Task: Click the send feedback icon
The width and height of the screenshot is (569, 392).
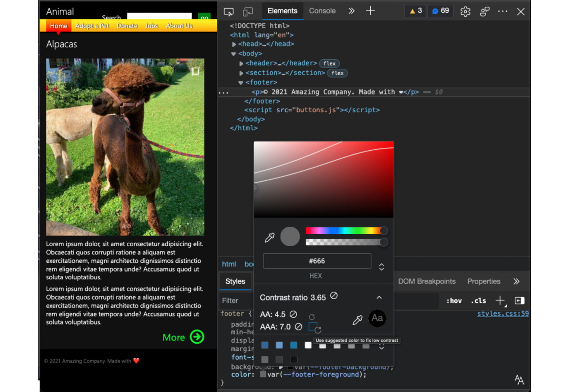Action: [x=485, y=12]
